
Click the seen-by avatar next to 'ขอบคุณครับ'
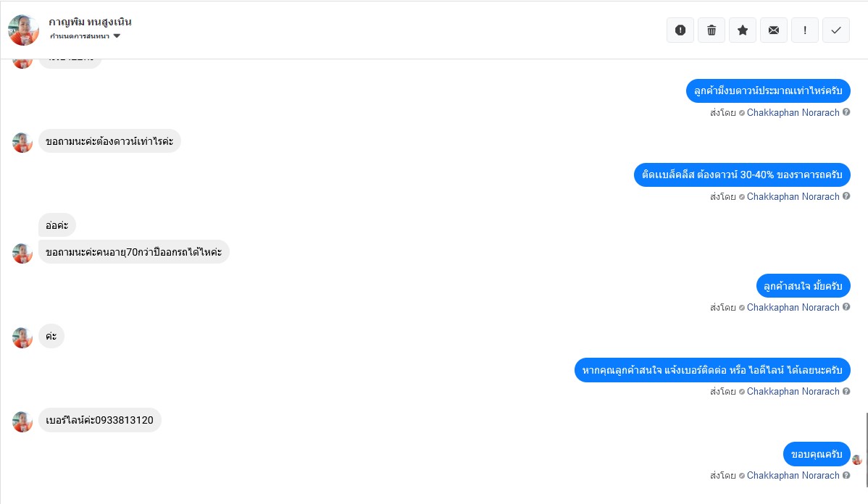pyautogui.click(x=857, y=460)
